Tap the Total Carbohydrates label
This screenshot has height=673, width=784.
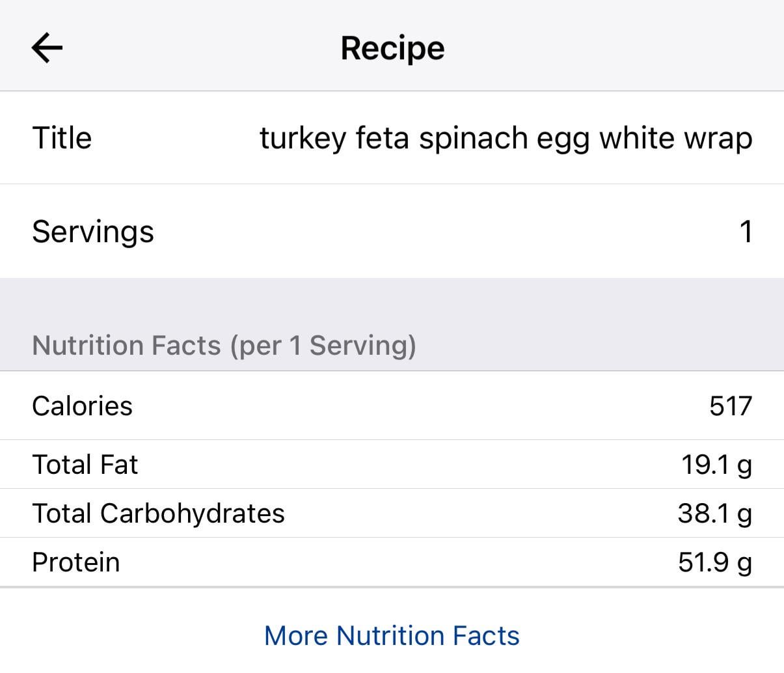(158, 514)
